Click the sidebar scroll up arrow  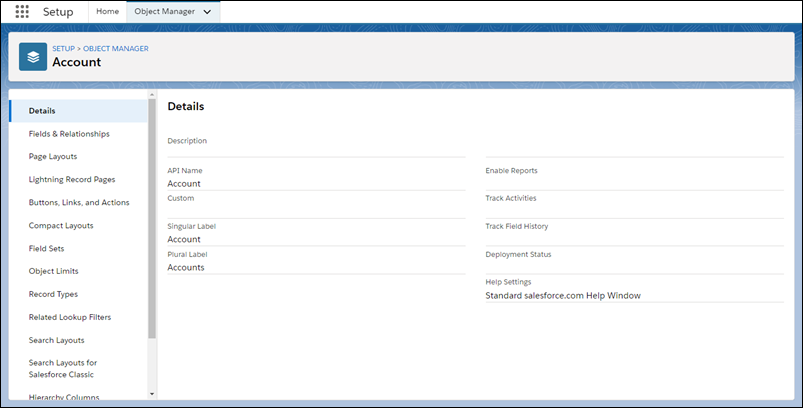(152, 96)
